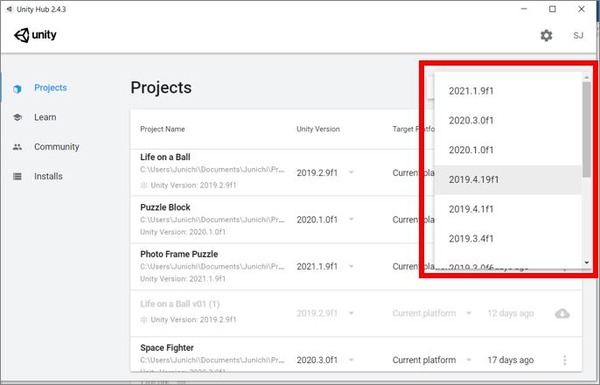Viewport: 600px width, 385px height.
Task: Expand Unity version dropdown for Life on a Ball
Action: point(351,173)
